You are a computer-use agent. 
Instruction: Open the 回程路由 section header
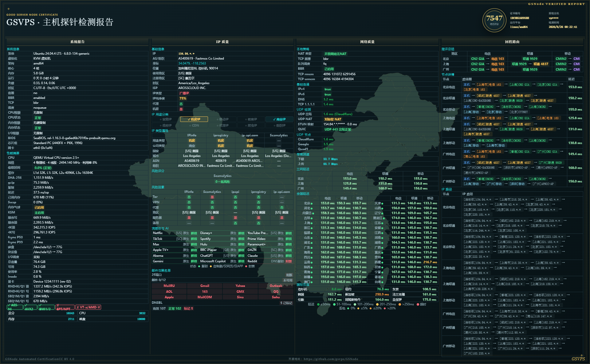click(512, 42)
